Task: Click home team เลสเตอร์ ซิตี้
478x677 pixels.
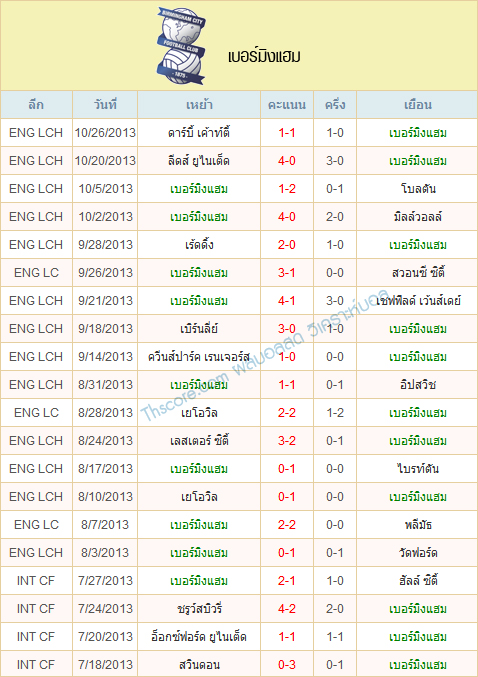Action: coord(199,441)
